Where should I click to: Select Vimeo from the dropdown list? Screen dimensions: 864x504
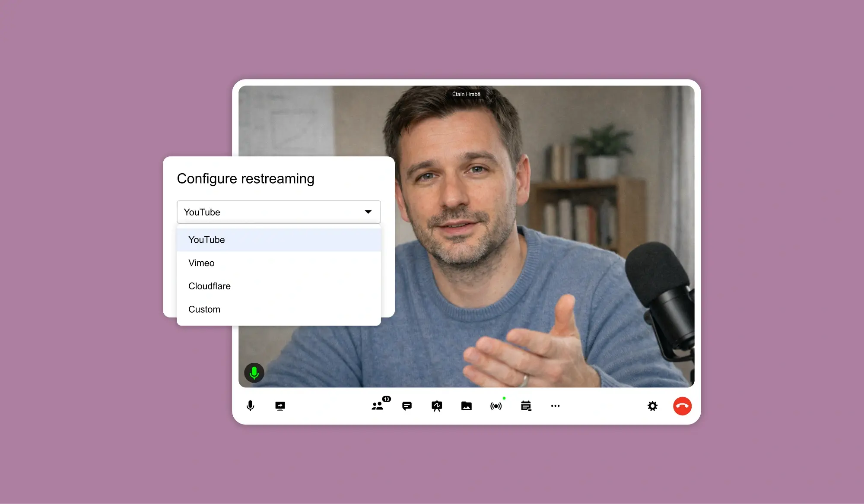coord(201,263)
